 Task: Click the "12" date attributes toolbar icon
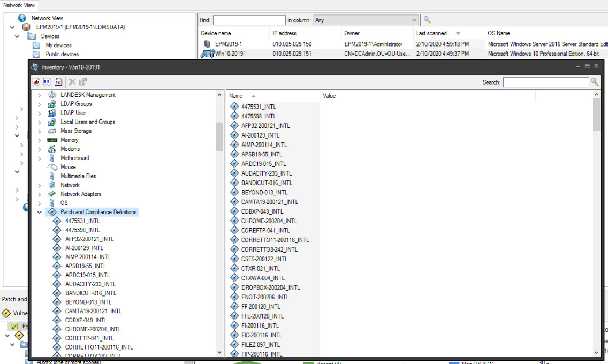[58, 81]
